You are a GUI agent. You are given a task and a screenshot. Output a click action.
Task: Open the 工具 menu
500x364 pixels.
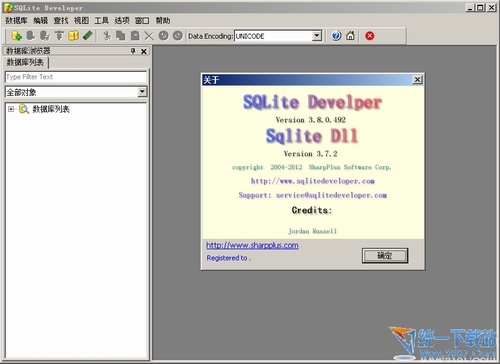(101, 21)
